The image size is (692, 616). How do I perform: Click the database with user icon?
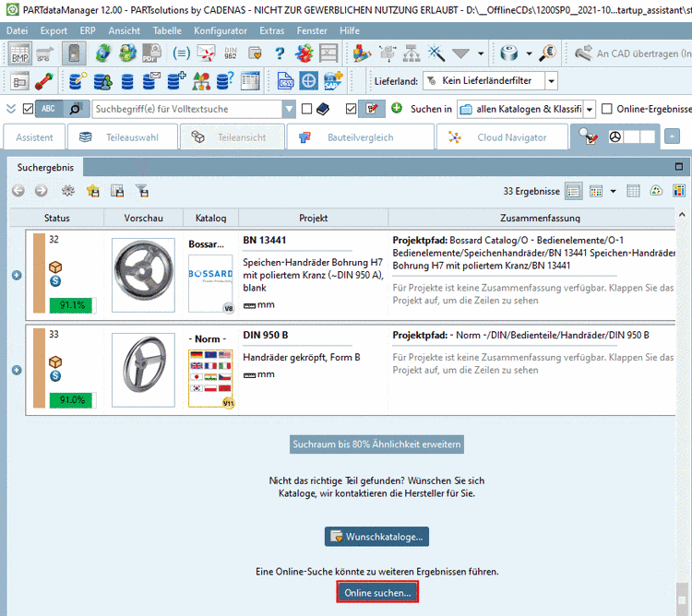click(102, 81)
